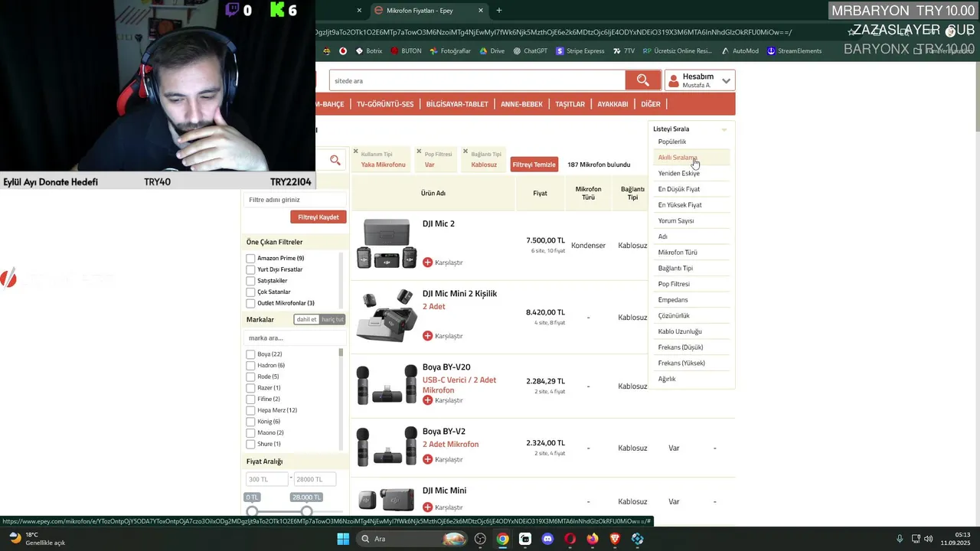Open OBS Studio from the taskbar

tap(480, 539)
